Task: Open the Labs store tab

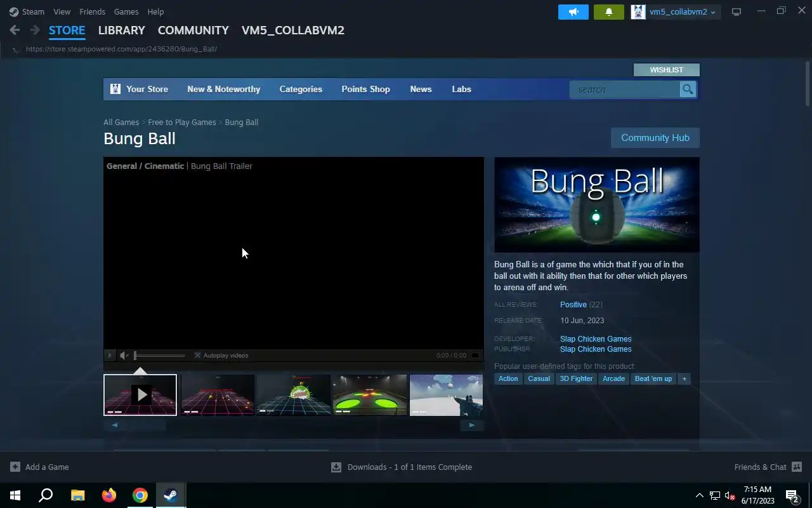Action: coord(461,89)
